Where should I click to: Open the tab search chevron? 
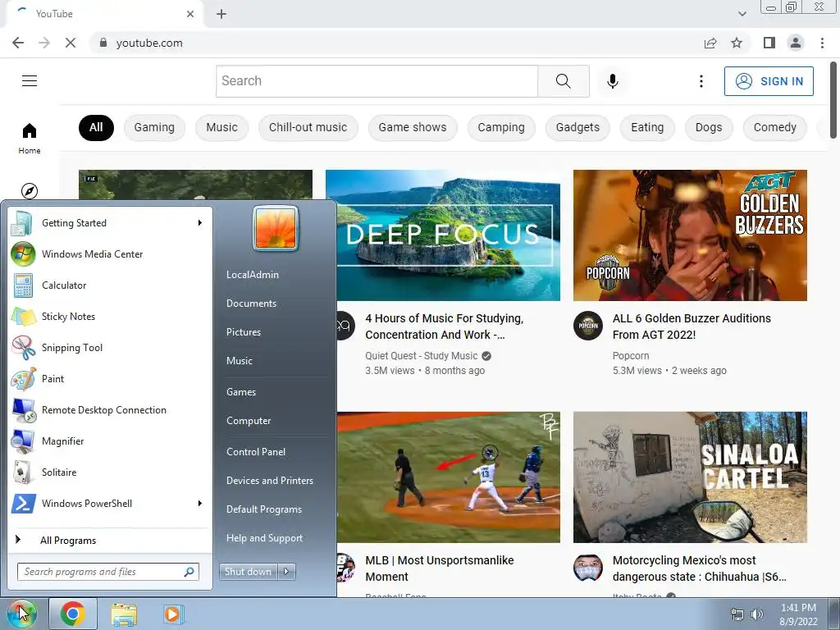click(x=742, y=14)
